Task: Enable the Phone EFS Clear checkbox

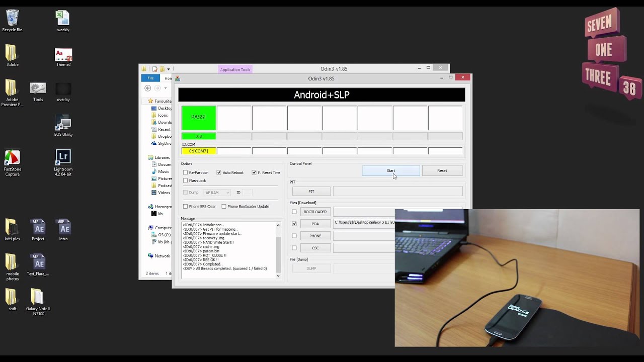Action: (x=185, y=206)
